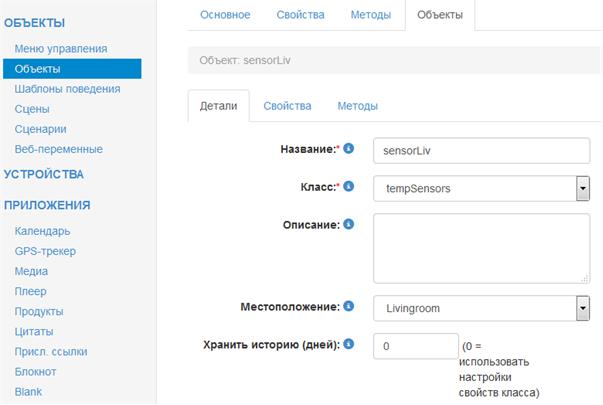
Task: Click info icon beside Класс label
Action: point(349,185)
